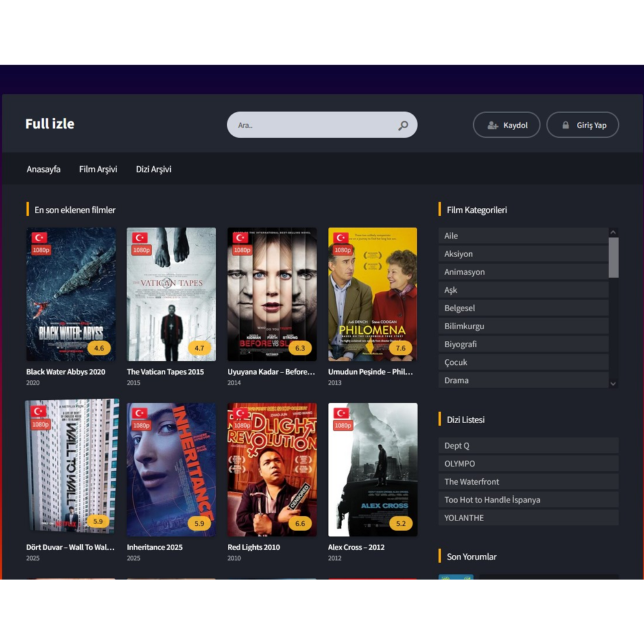Open The Waterfront in Dizi Listesi

(x=529, y=482)
